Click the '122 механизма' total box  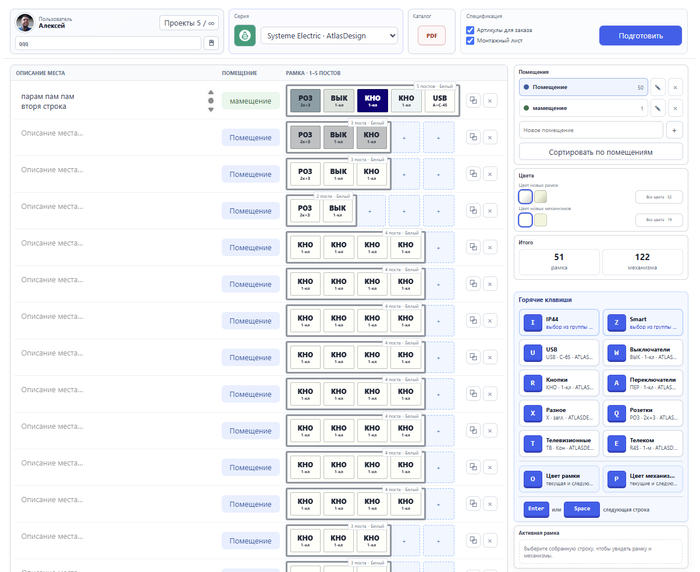(x=642, y=262)
